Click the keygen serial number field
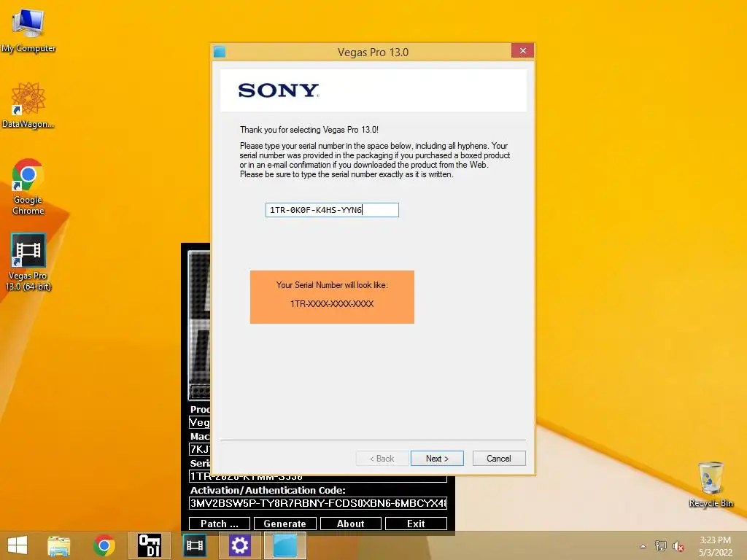Screen dimensions: 747x560 click(318, 478)
